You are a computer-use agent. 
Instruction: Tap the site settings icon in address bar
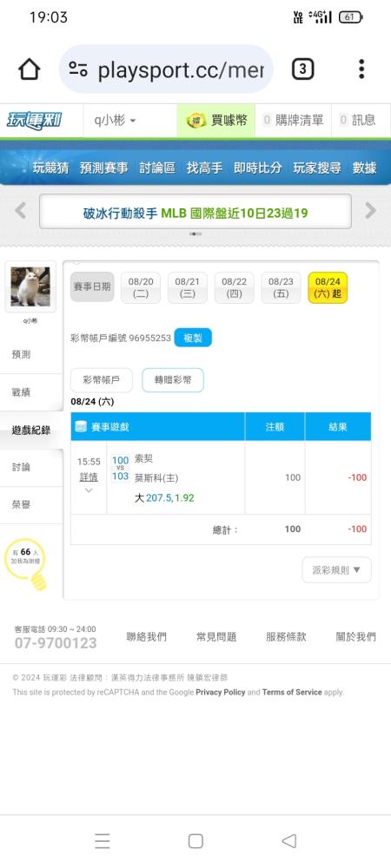(x=78, y=69)
